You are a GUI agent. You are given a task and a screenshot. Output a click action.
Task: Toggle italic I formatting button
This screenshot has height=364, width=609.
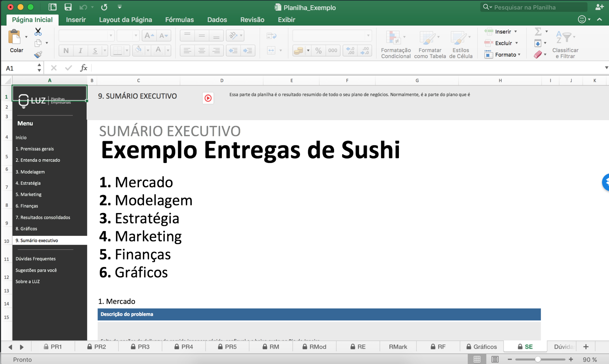[80, 50]
